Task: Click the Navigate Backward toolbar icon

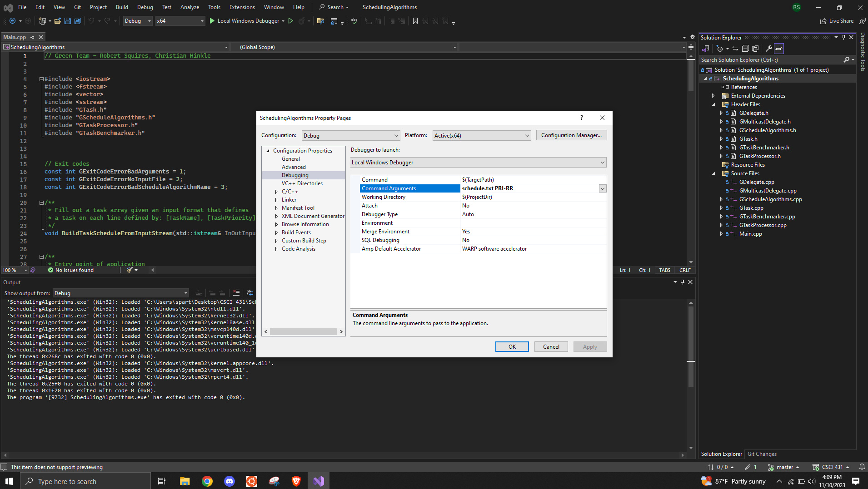Action: tap(13, 21)
